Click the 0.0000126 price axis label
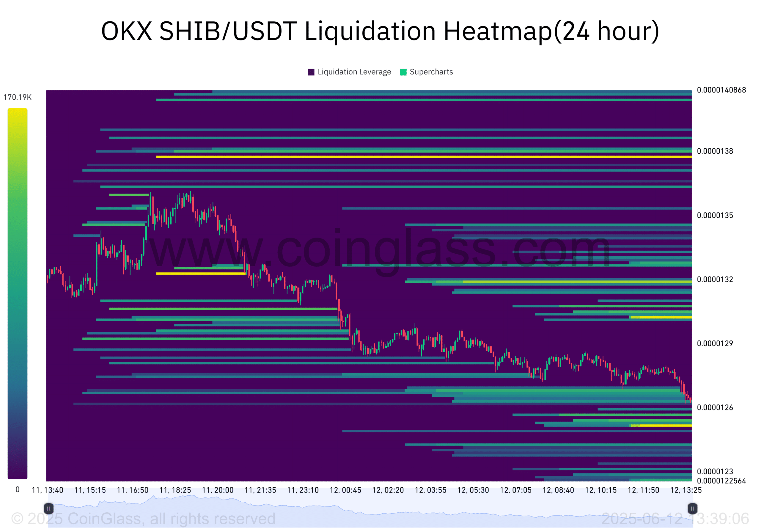The height and width of the screenshot is (532, 761). (x=715, y=407)
